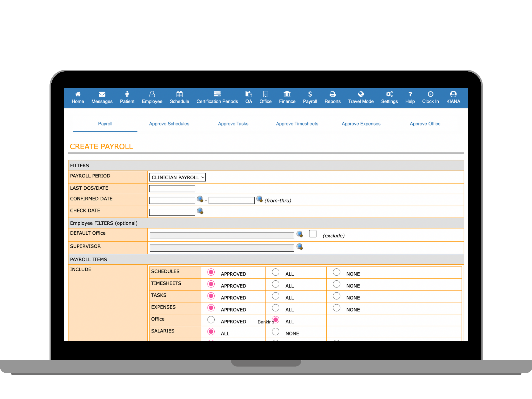
Task: Check the Default Office exclude checkbox
Action: pyautogui.click(x=313, y=234)
